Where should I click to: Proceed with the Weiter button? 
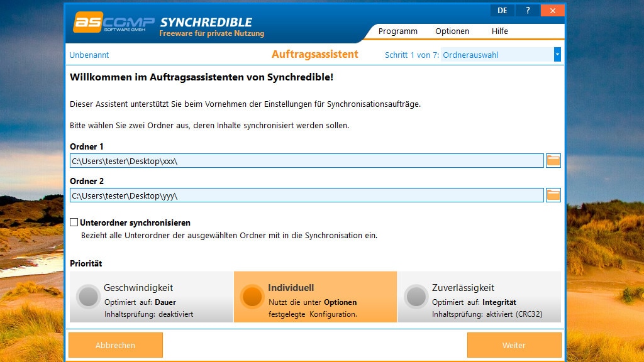point(514,345)
